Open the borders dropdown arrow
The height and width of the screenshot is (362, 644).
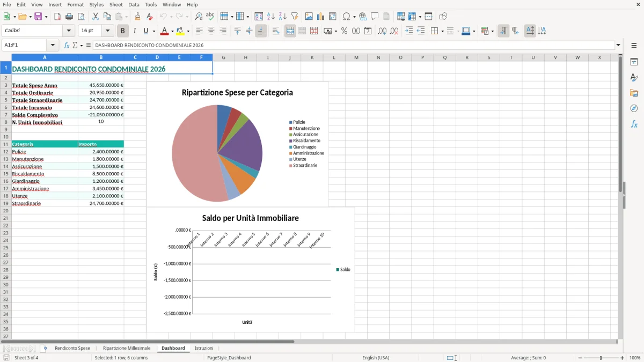pos(442,31)
